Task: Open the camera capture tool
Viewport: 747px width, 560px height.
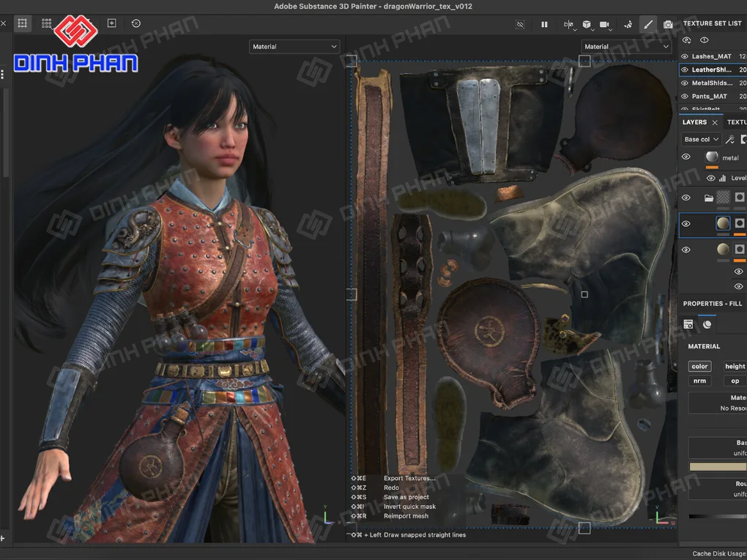Action: [667, 24]
